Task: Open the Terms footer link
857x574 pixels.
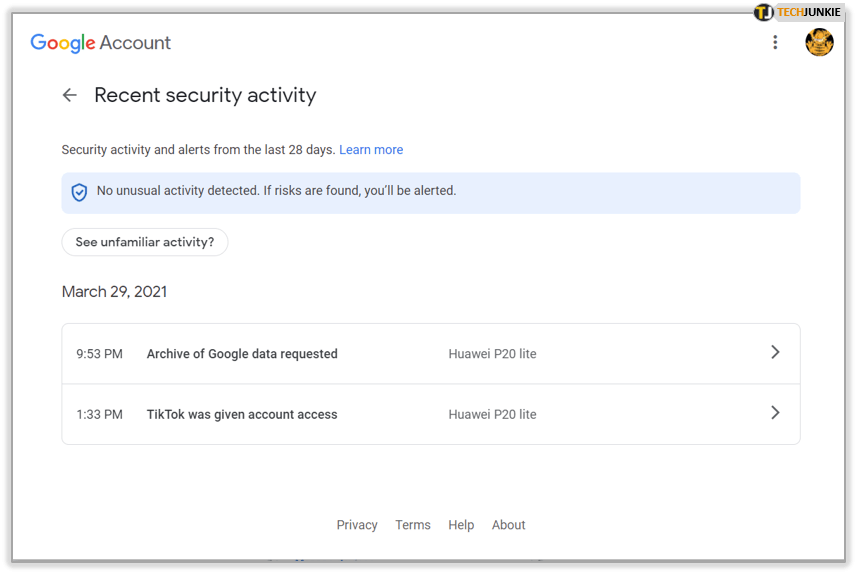Action: [x=413, y=525]
